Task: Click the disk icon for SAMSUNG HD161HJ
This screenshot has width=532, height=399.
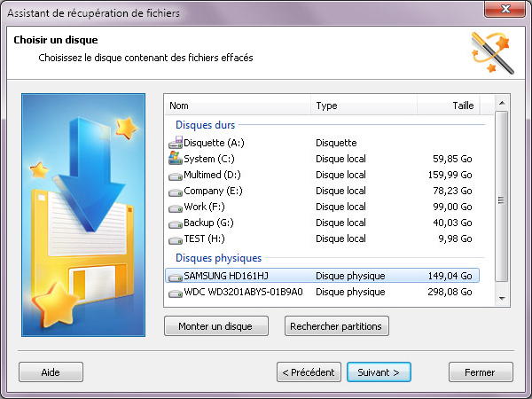Action: point(176,277)
